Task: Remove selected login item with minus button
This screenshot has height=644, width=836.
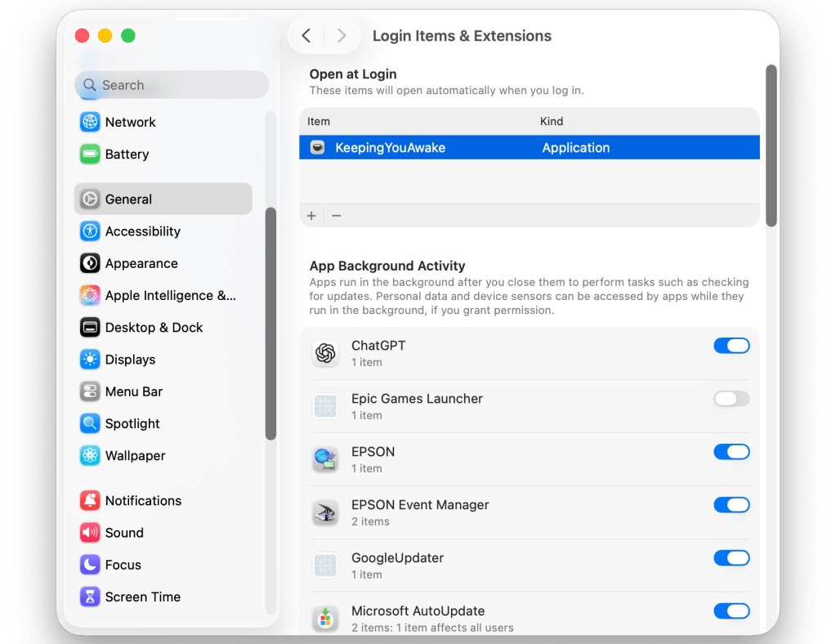Action: pyautogui.click(x=337, y=216)
